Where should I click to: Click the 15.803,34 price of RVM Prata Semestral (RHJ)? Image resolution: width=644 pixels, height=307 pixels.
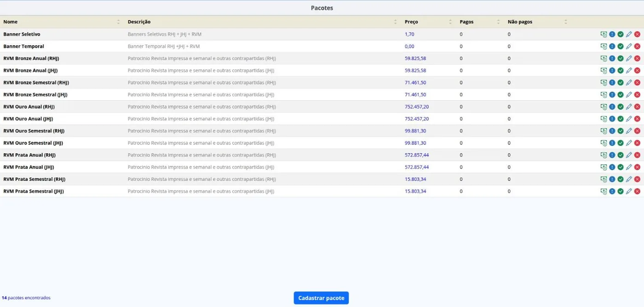pos(415,179)
